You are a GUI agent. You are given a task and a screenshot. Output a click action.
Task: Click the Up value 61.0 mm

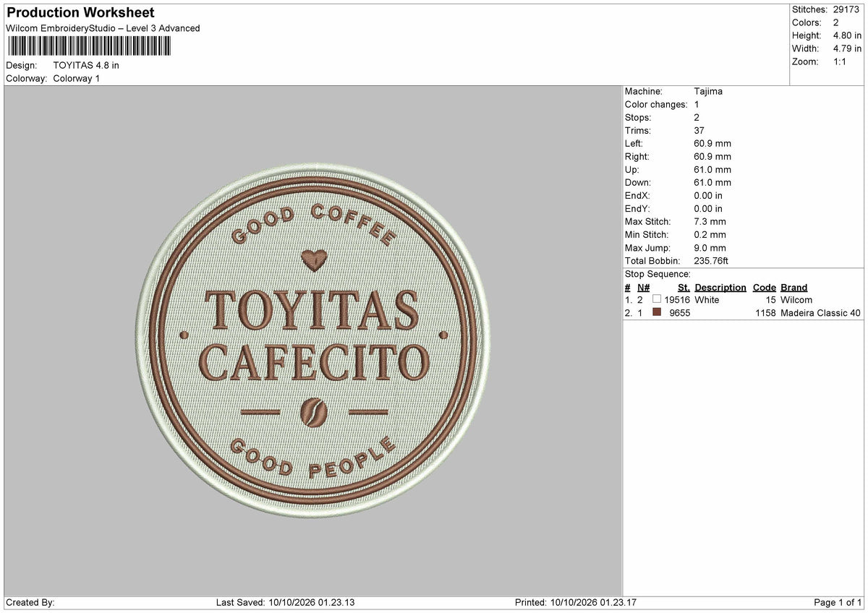(712, 169)
